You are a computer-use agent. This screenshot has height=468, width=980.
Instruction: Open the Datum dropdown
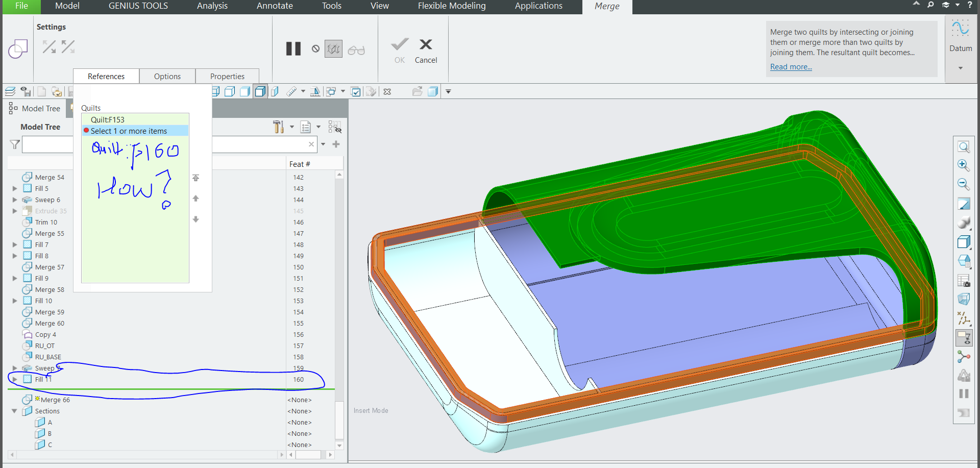(961, 67)
